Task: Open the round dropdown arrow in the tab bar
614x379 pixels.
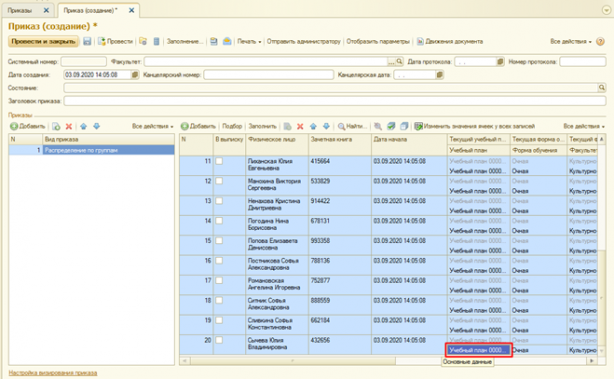Action: point(606,11)
